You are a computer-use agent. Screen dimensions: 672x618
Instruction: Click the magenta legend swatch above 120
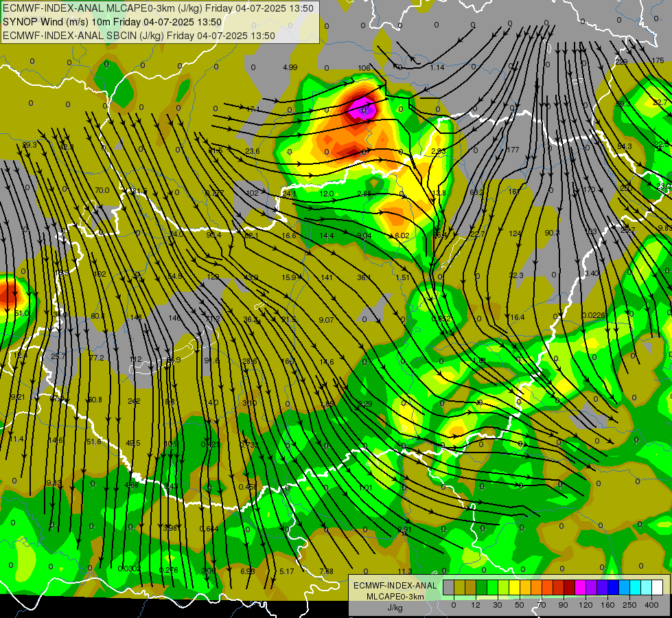(x=580, y=587)
